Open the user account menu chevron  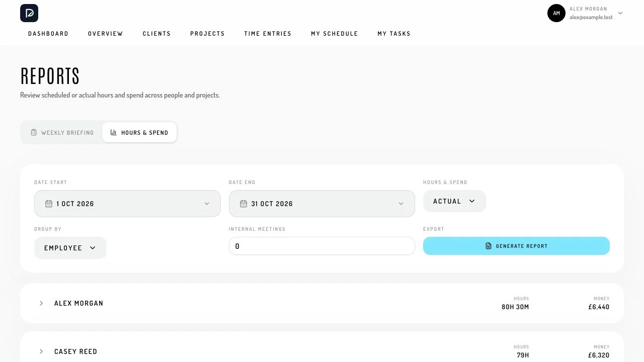tap(620, 13)
